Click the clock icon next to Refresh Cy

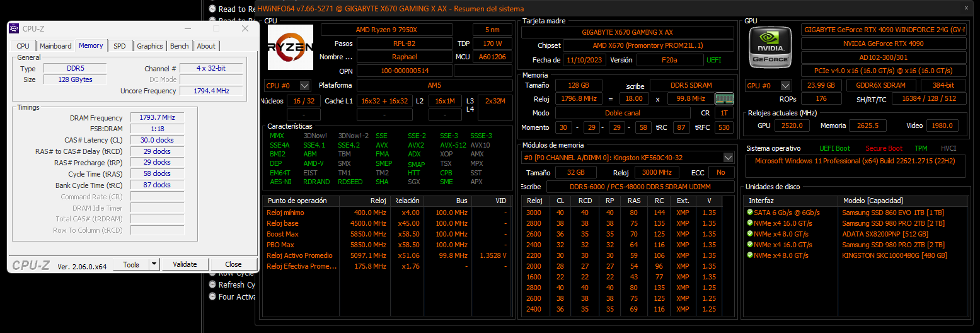212,284
